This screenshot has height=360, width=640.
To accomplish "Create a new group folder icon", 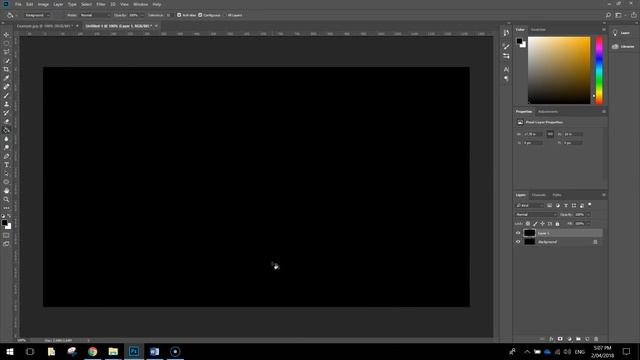I will (578, 339).
